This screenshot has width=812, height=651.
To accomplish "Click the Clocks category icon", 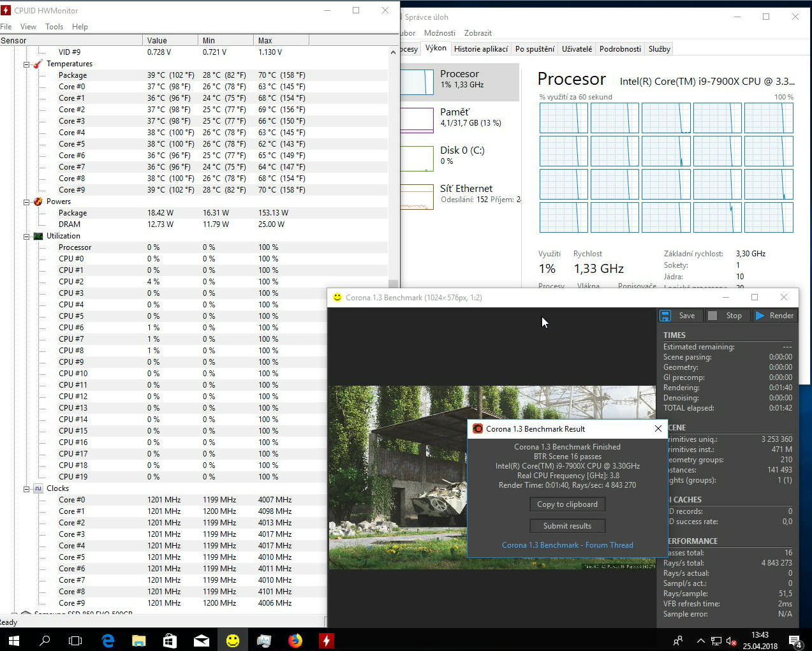I will coord(38,488).
